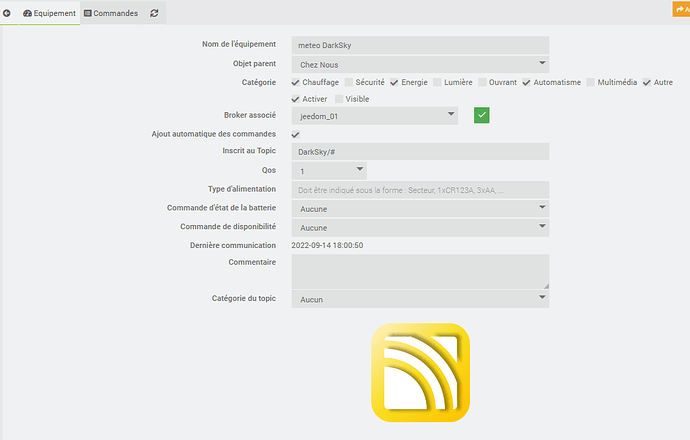Click the yellow equipment logo image
The image size is (690, 440).
pos(420,372)
